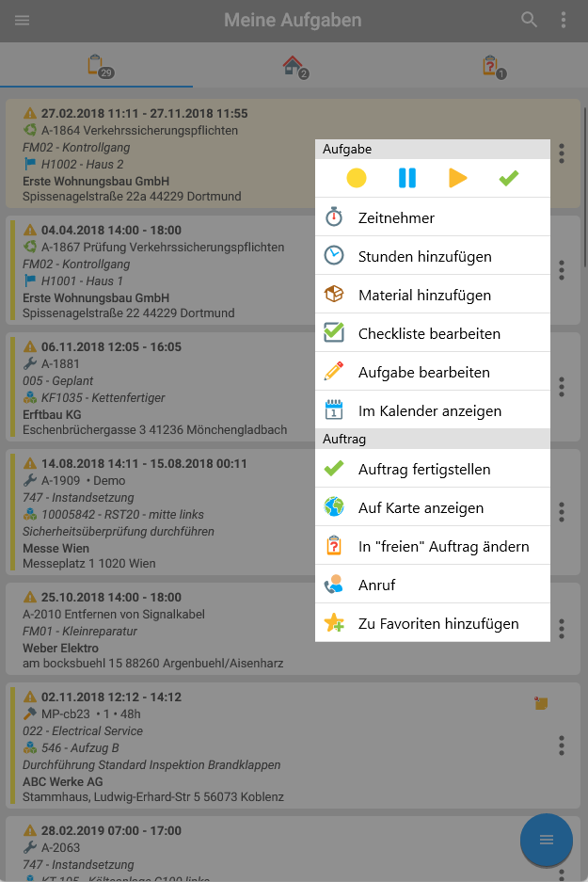Open options for task A-1867
This screenshot has height=882, width=588.
[561, 270]
